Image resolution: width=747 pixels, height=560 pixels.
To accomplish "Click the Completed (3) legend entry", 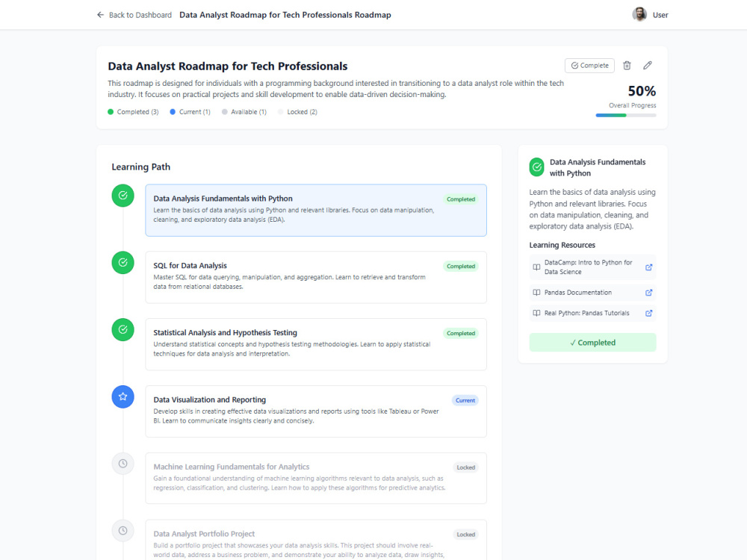I will point(133,112).
